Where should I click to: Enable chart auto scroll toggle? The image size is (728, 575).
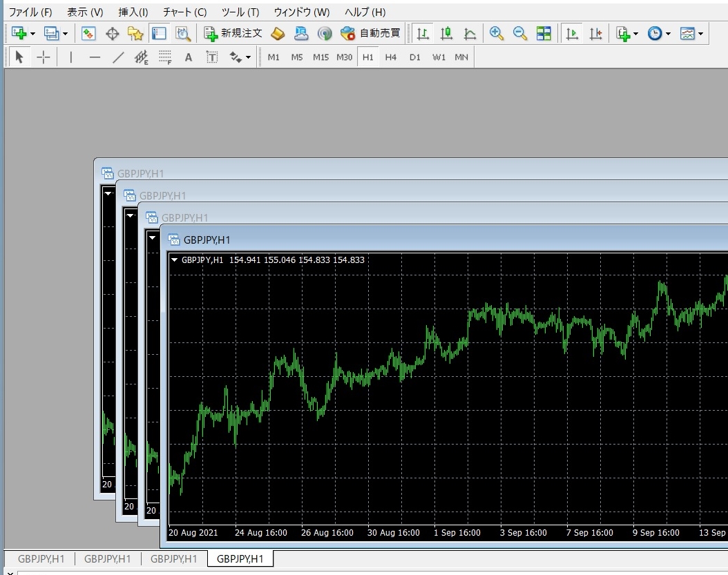click(x=571, y=33)
